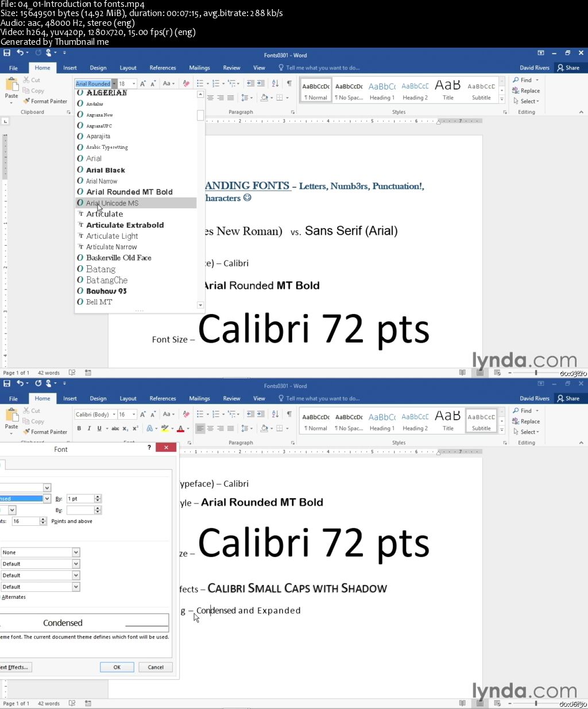Open the Paragraph dialog launcher in the bottom window
The width and height of the screenshot is (588, 709).
click(293, 443)
